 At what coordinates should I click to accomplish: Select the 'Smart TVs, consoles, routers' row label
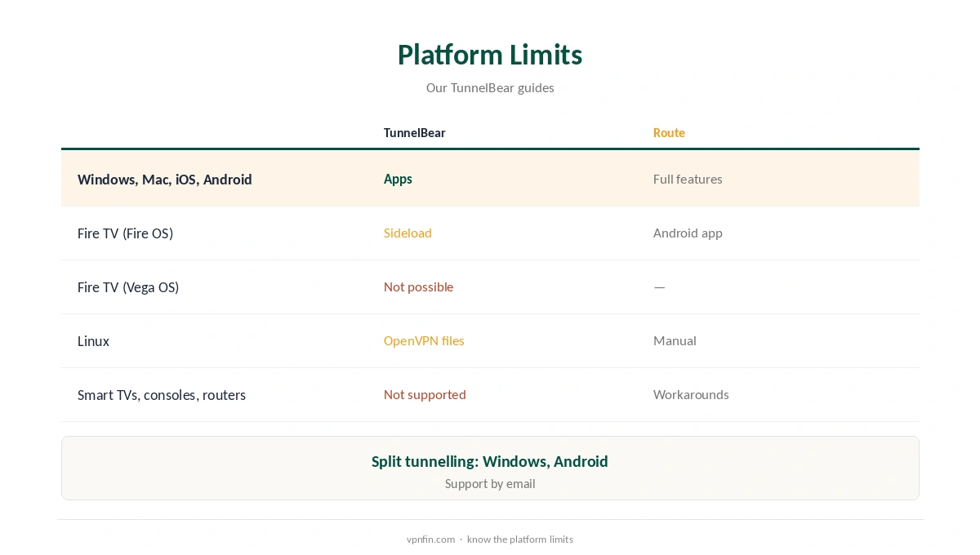coord(162,394)
